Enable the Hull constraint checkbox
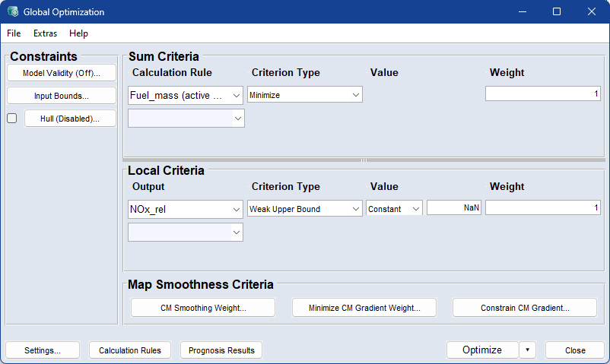 tap(11, 119)
